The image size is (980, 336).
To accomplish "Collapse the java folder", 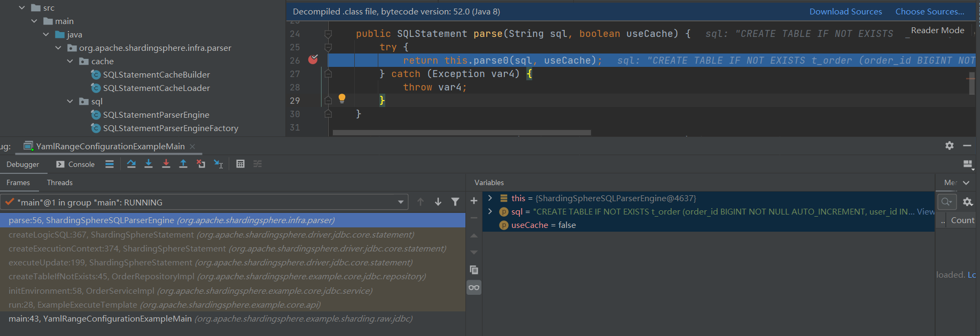I will click(x=46, y=34).
